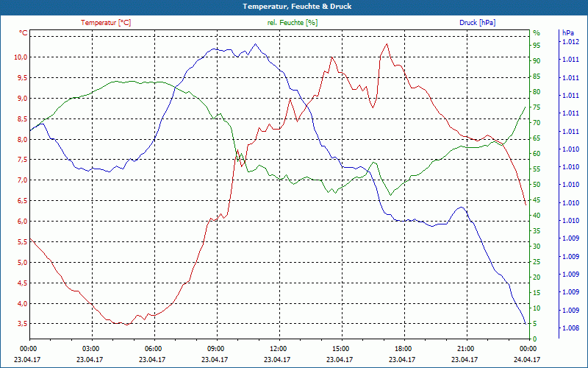Click the 12:00 time axis label
Image resolution: width=588 pixels, height=368 pixels.
[277, 348]
